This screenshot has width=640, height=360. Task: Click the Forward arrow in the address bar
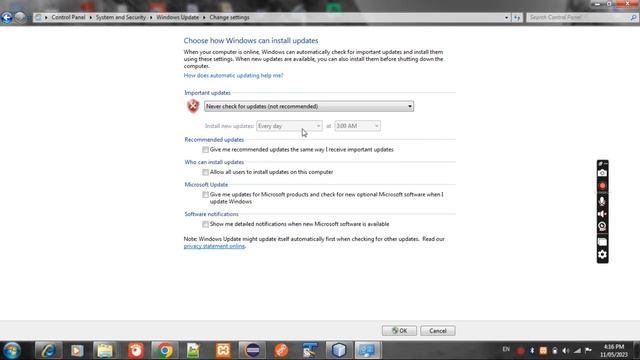(20, 18)
